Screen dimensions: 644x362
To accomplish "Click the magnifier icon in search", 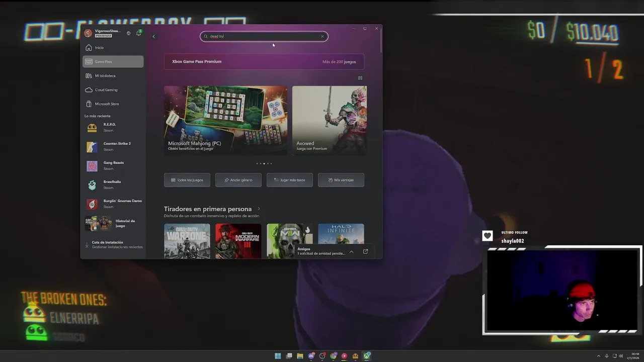I will (x=206, y=36).
